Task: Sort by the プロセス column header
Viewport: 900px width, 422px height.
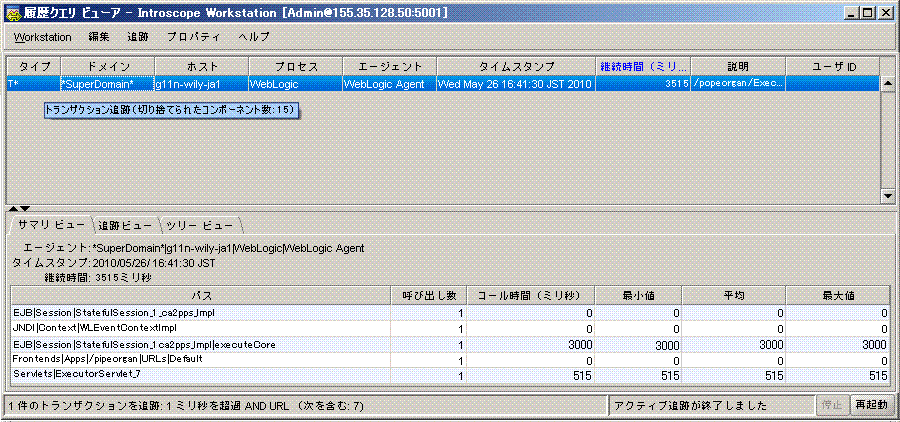Action: coord(296,67)
